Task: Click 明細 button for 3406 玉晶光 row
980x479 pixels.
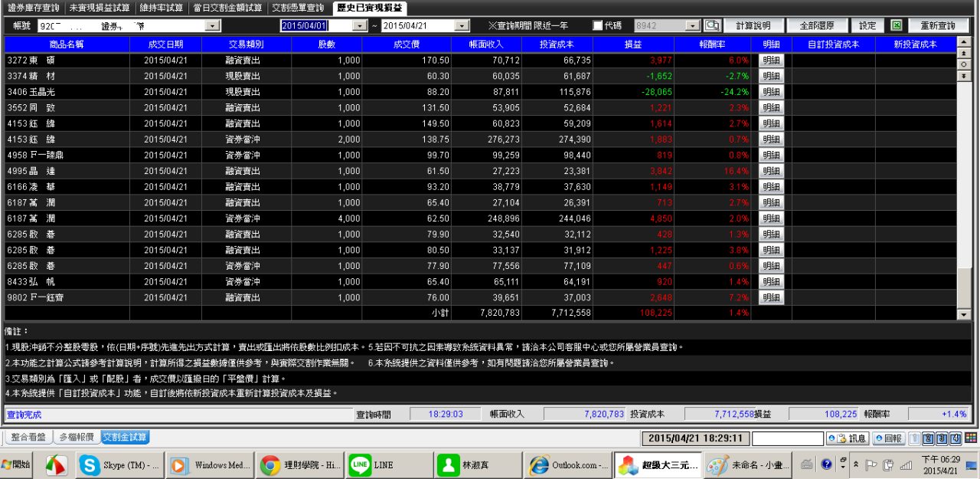Action: (x=771, y=92)
